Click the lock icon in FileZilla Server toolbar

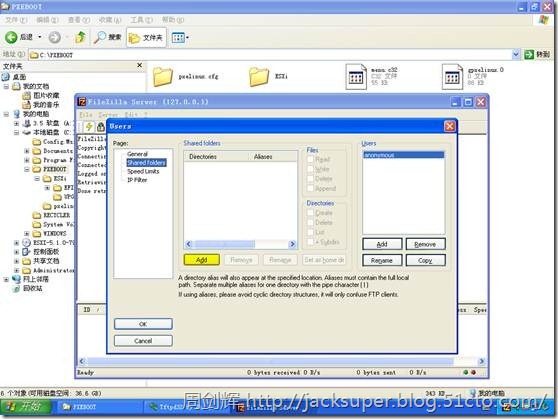[101, 127]
